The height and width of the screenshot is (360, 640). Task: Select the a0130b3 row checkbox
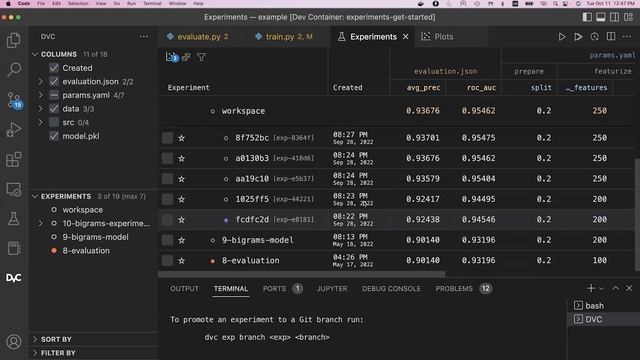167,158
